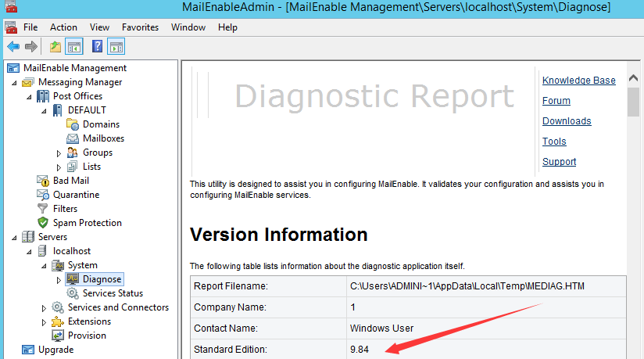644x359 pixels.
Task: Click the Version Information heading
Action: [x=279, y=235]
